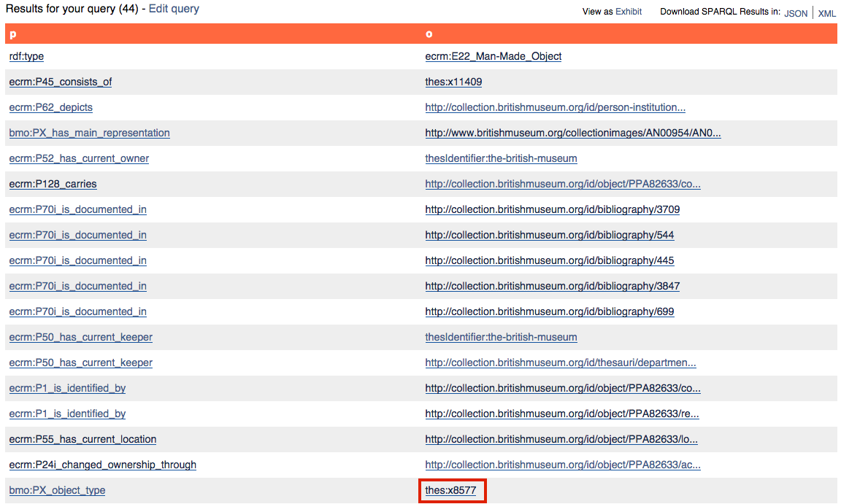Open the Exhibit view link
The width and height of the screenshot is (841, 504).
(629, 12)
